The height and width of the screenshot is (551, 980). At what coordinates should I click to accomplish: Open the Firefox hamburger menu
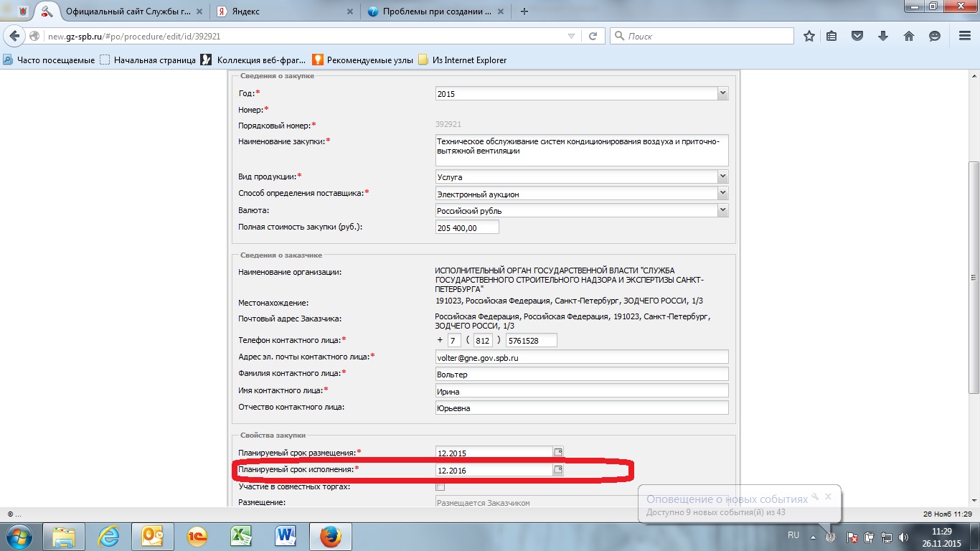pos(964,36)
